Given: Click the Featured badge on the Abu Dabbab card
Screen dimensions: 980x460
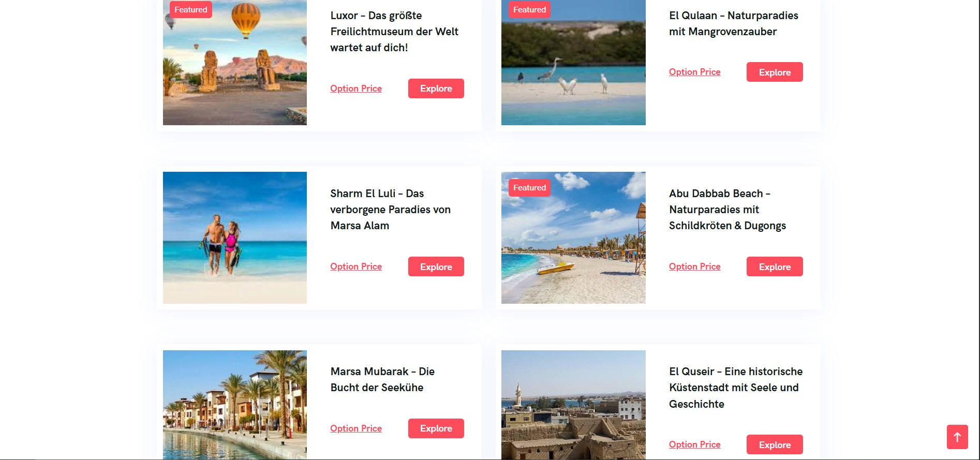Looking at the screenshot, I should (x=529, y=187).
